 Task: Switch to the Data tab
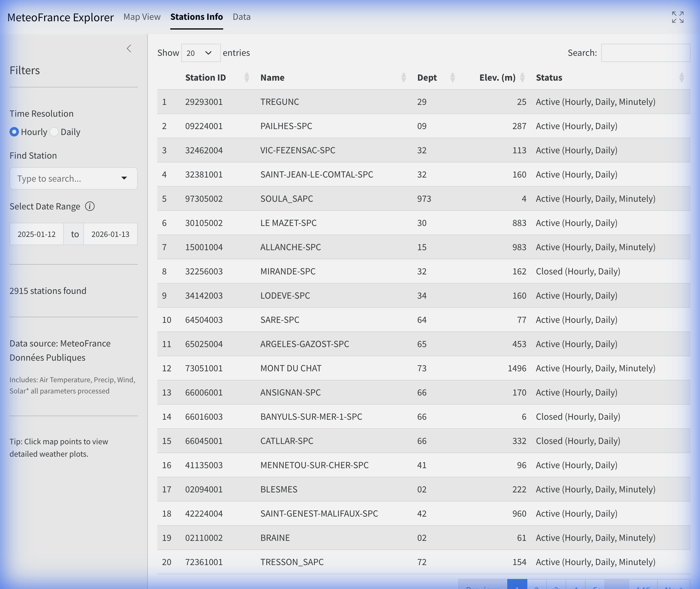[x=241, y=17]
